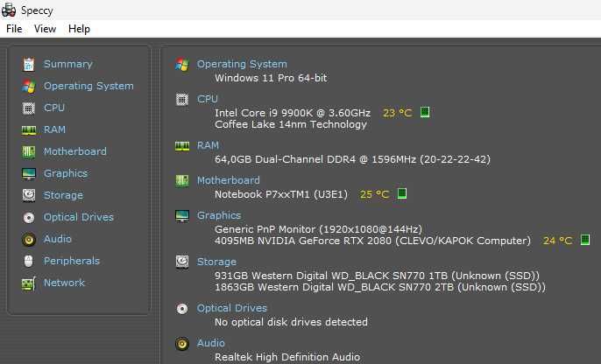
Task: Open Storage section from sidebar
Action: (63, 195)
